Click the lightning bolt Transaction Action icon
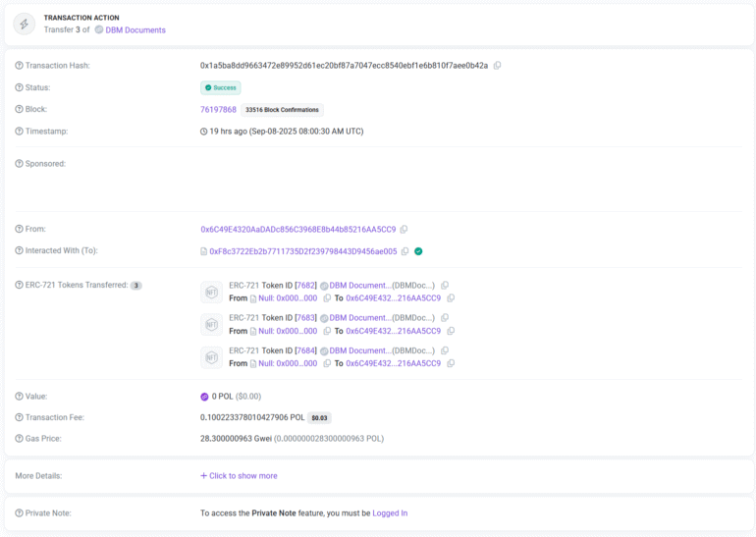This screenshot has width=756, height=537. pyautogui.click(x=25, y=24)
